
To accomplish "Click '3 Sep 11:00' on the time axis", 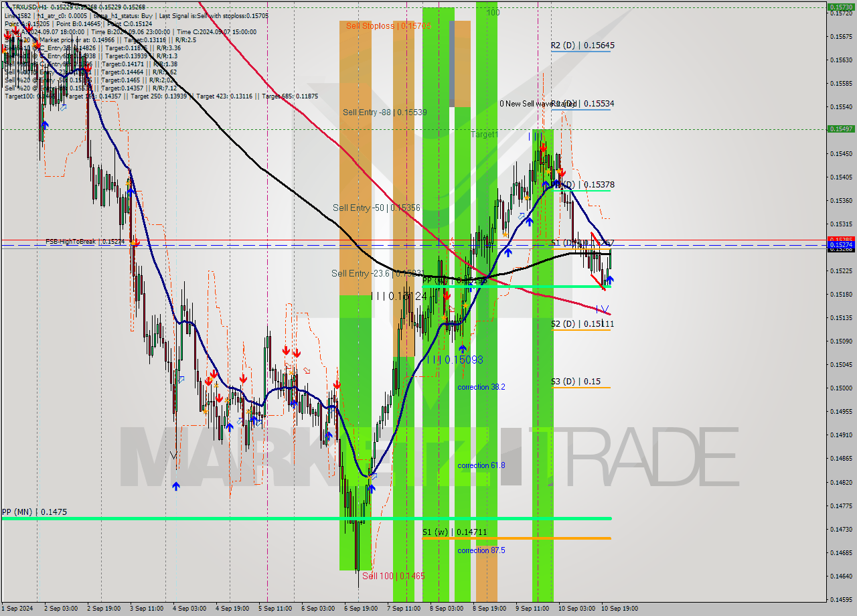I will click(145, 609).
